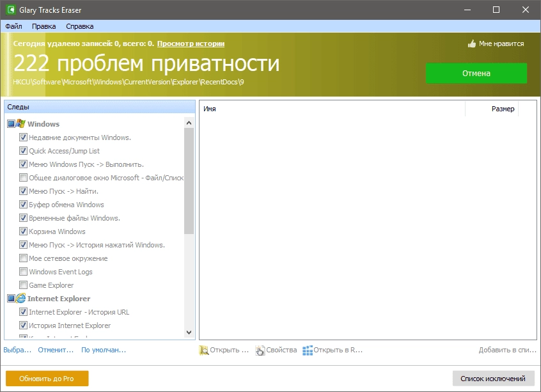Image resolution: width=541 pixels, height=392 pixels.
Task: Uncheck Меню Windows Пуск -> Выполнить
Action: [23, 164]
